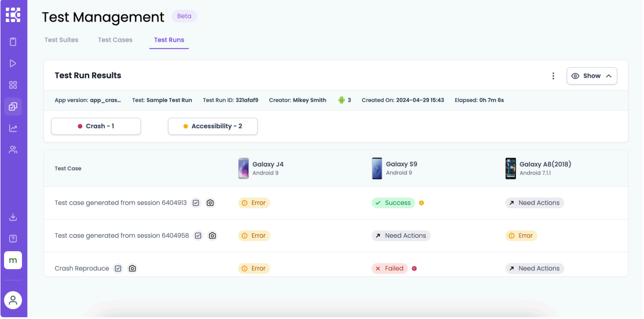Filter by Crash - 1
This screenshot has height=319, width=644.
tap(96, 126)
